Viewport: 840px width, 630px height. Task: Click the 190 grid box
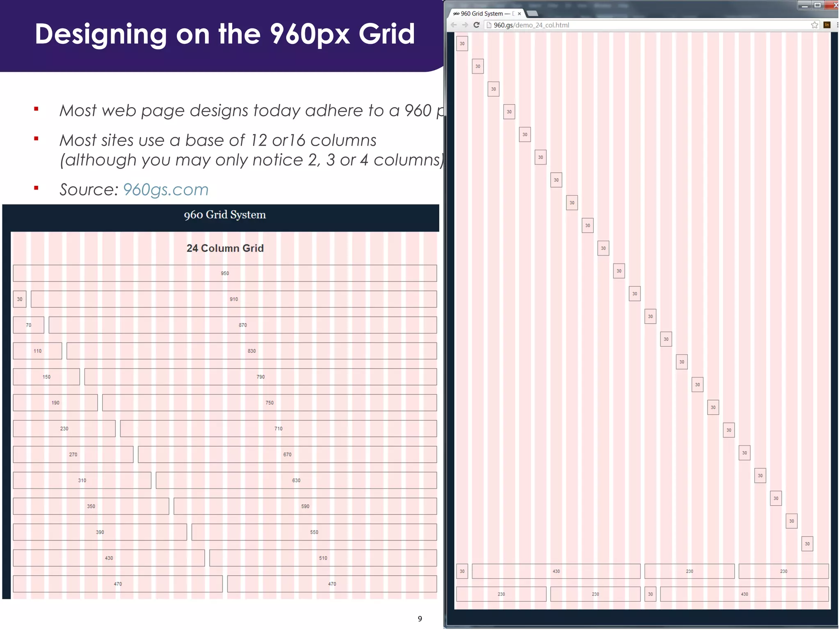click(x=55, y=402)
